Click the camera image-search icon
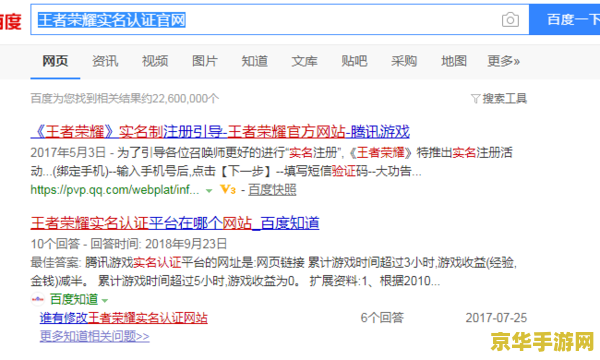Image resolution: width=600 pixels, height=360 pixels. [x=510, y=20]
